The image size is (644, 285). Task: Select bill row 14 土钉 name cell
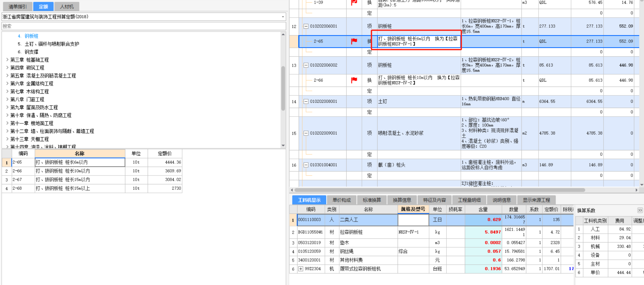[419, 101]
